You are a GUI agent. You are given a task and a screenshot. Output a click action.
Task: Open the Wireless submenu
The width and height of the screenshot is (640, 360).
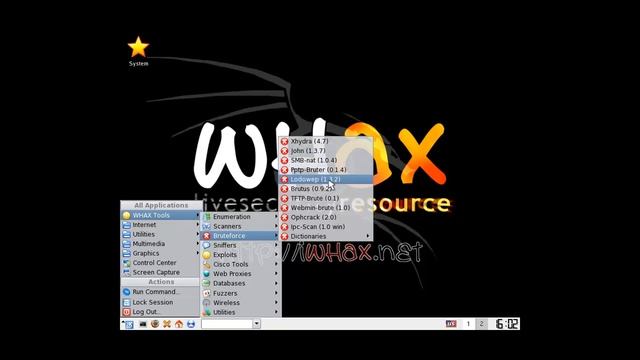pos(240,302)
